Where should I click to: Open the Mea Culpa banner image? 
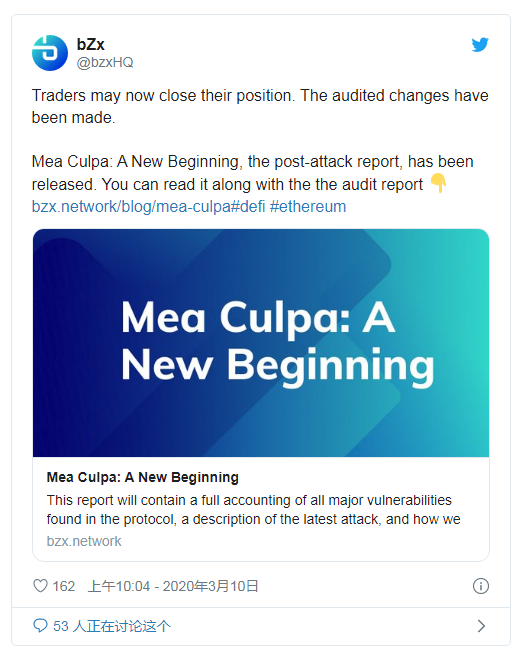(261, 343)
